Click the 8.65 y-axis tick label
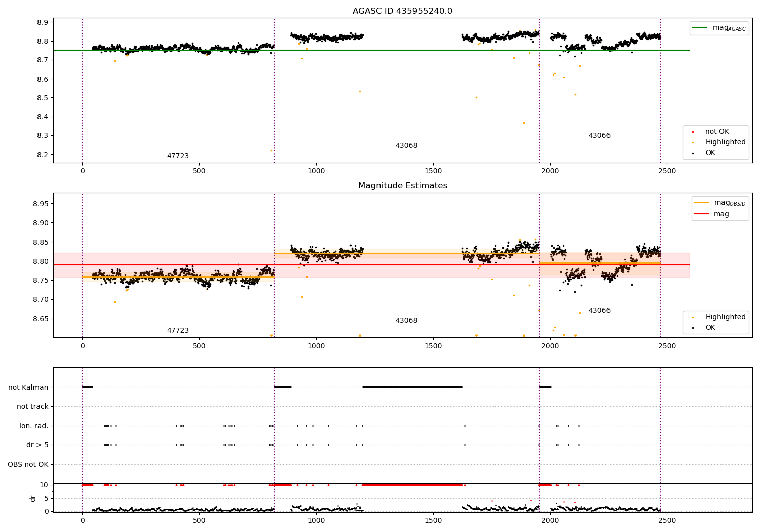The height and width of the screenshot is (532, 760). coord(41,319)
